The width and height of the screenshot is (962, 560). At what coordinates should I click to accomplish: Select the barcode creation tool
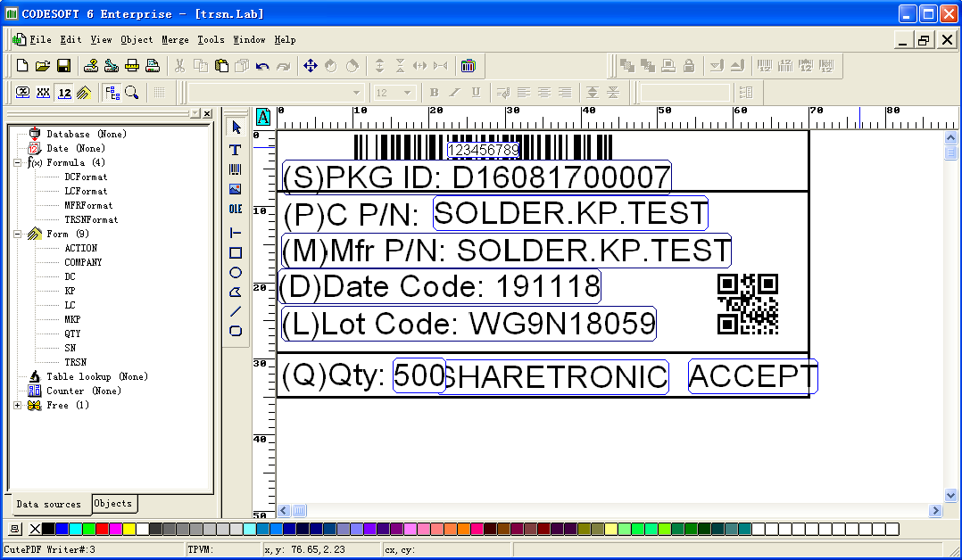click(x=236, y=169)
